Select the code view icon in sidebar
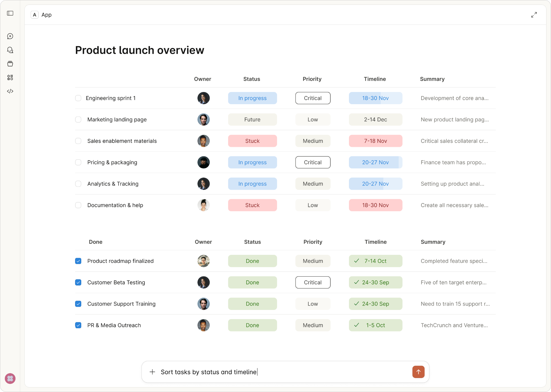This screenshot has width=551, height=392. (x=10, y=91)
